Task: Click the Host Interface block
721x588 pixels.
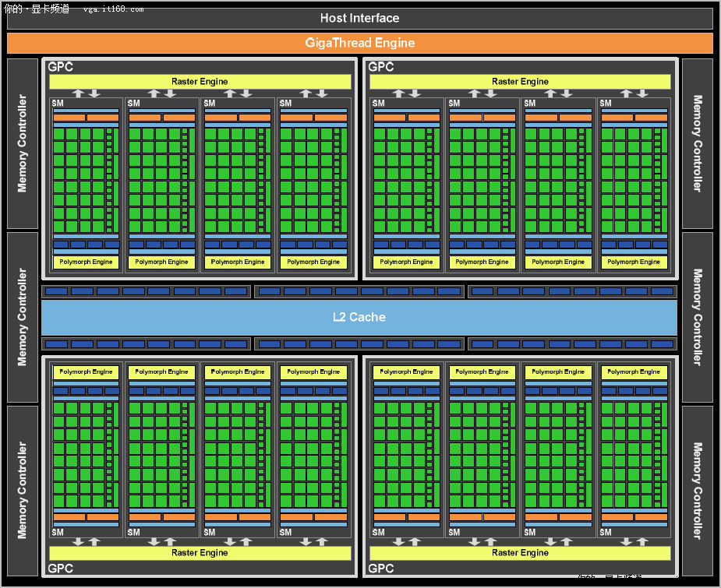Action: [x=359, y=18]
